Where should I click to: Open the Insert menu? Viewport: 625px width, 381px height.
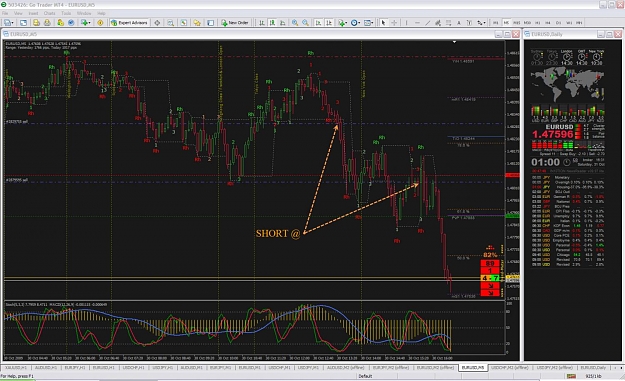(33, 13)
